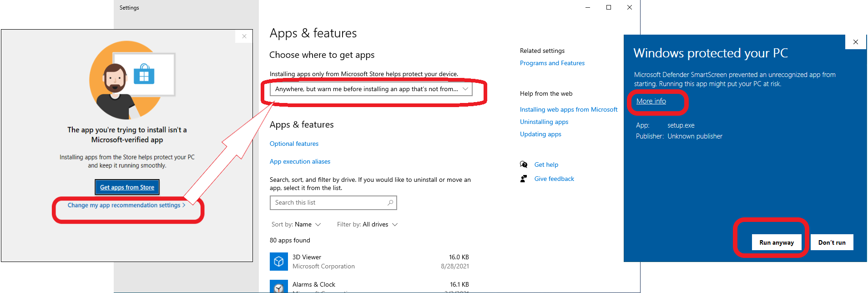Maximize the Settings window
Viewport: 868px width, 293px height.
click(x=609, y=7)
